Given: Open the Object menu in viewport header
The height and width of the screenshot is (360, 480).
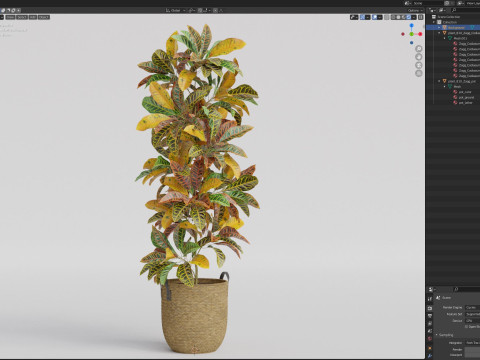Looking at the screenshot, I should [x=44, y=17].
